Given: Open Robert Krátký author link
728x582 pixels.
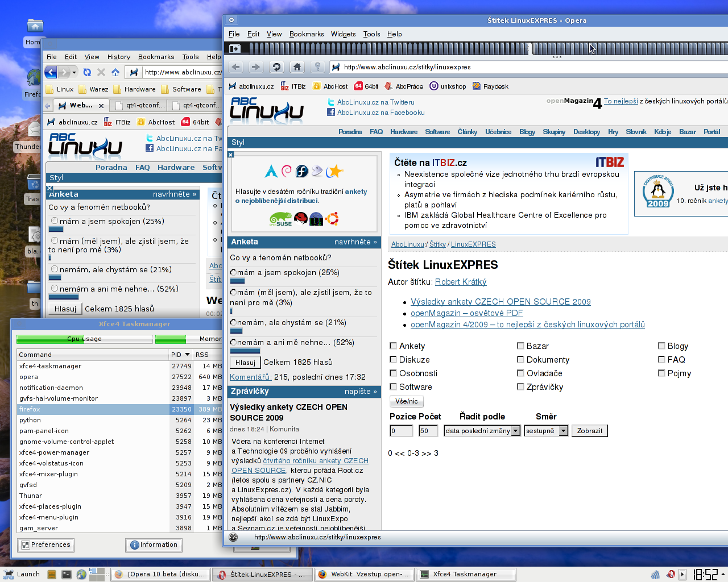Looking at the screenshot, I should pos(461,282).
